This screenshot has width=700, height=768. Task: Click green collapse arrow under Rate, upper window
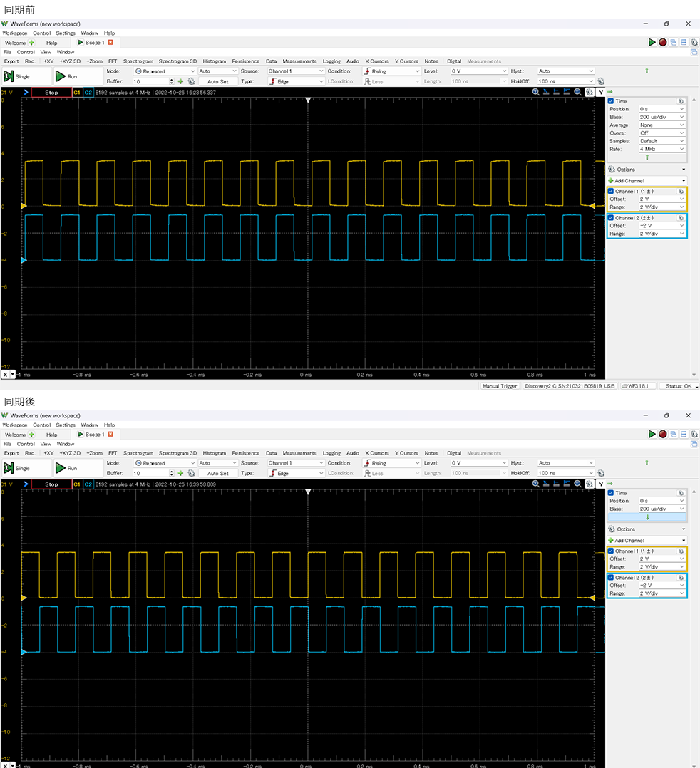pos(647,157)
